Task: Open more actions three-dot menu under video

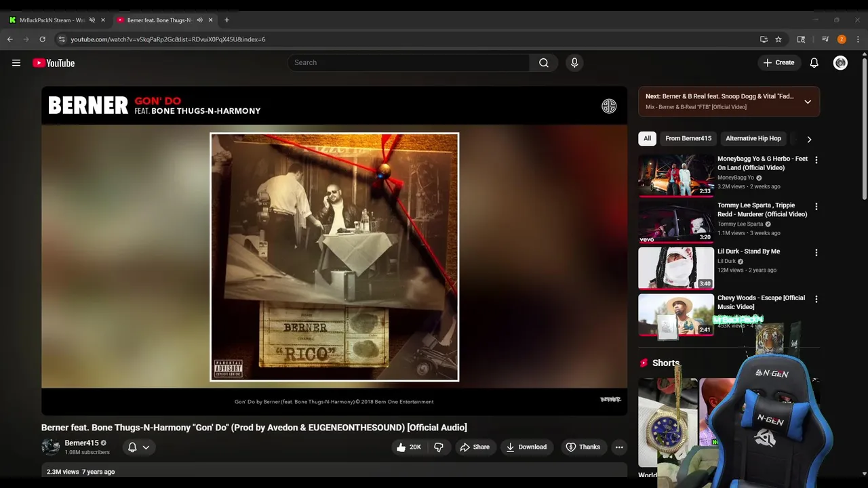Action: click(618, 447)
